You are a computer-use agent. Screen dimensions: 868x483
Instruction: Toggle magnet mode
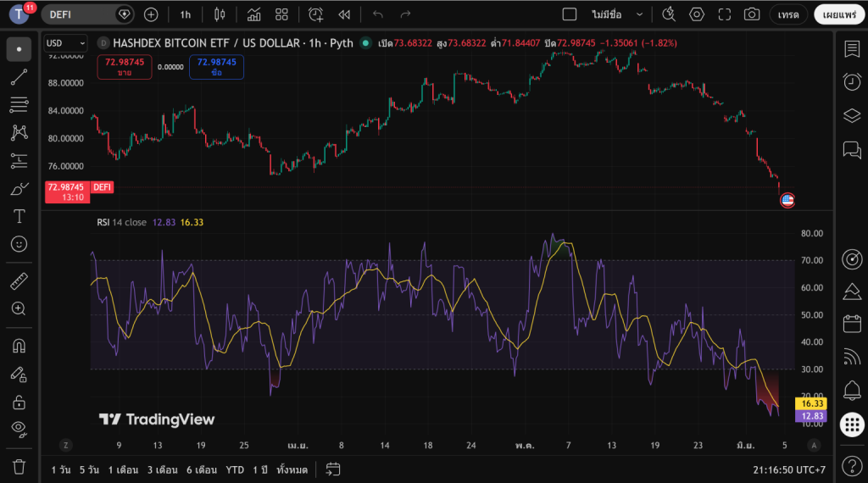(19, 347)
